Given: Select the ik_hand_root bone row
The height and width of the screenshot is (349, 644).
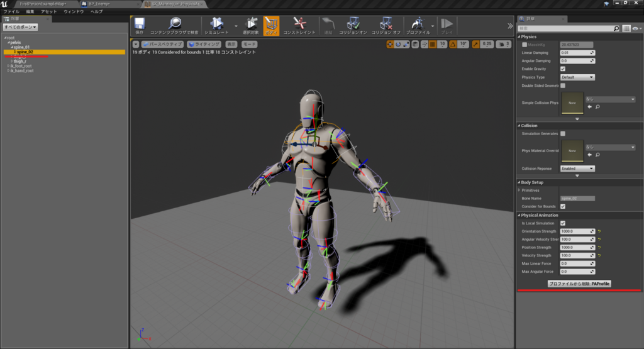Looking at the screenshot, I should point(22,70).
